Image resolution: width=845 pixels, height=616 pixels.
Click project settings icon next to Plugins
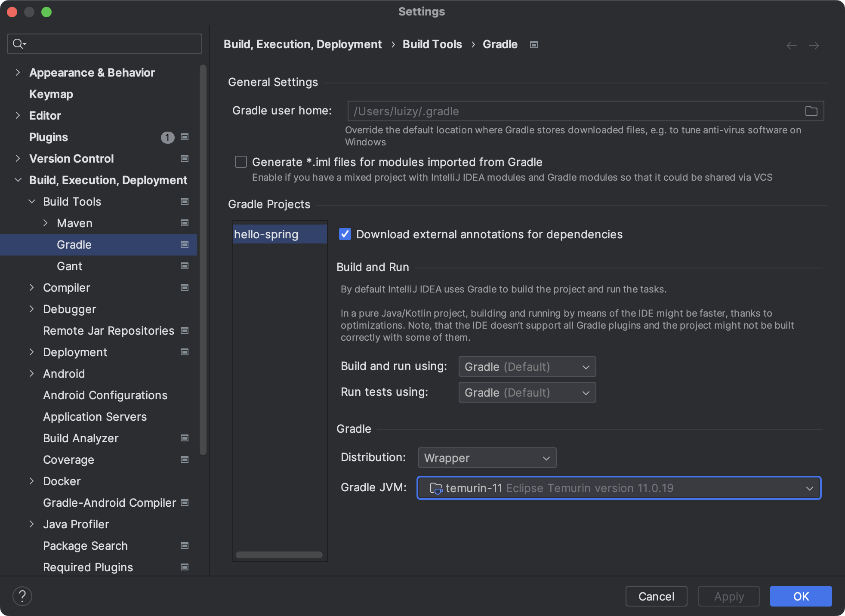[185, 137]
